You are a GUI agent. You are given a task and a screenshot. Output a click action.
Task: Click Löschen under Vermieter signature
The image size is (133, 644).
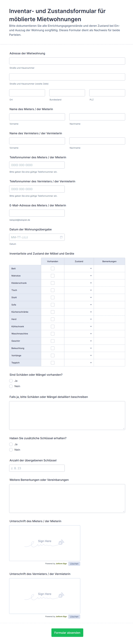tap(74, 617)
